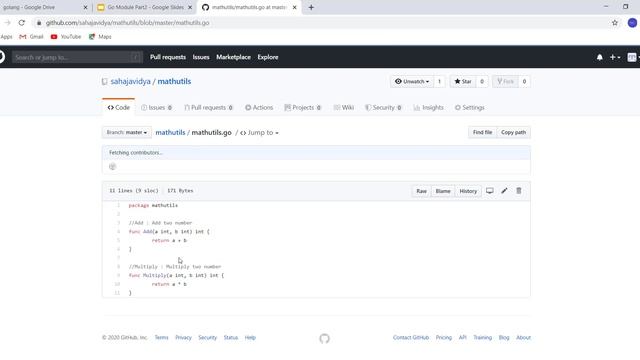Screen dimensions: 640x360
Task: Open the Insights tab
Action: click(x=428, y=108)
